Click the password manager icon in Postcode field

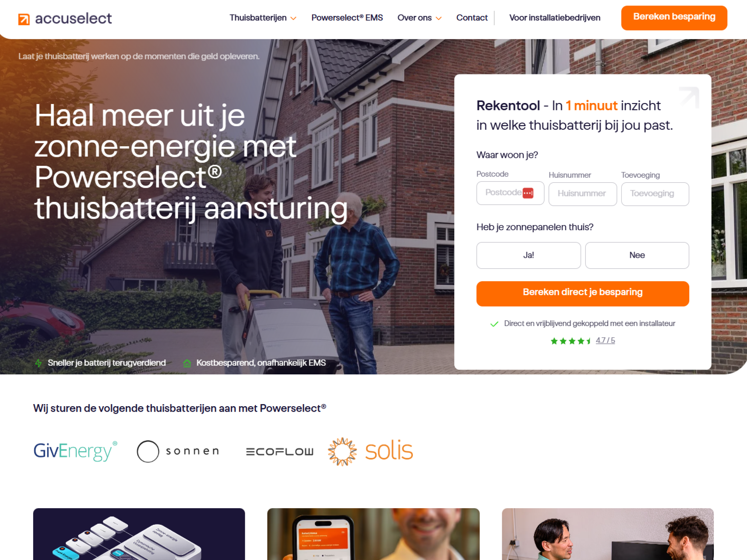pos(528,193)
